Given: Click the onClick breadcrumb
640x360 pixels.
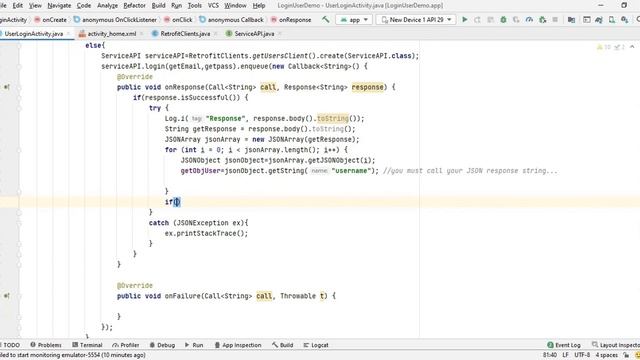Looking at the screenshot, I should pyautogui.click(x=178, y=20).
